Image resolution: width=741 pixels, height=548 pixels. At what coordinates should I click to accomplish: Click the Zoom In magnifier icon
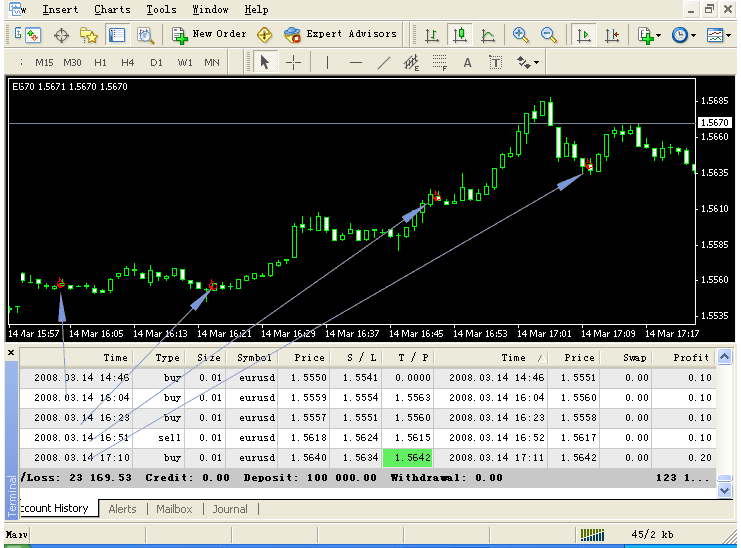pyautogui.click(x=520, y=34)
